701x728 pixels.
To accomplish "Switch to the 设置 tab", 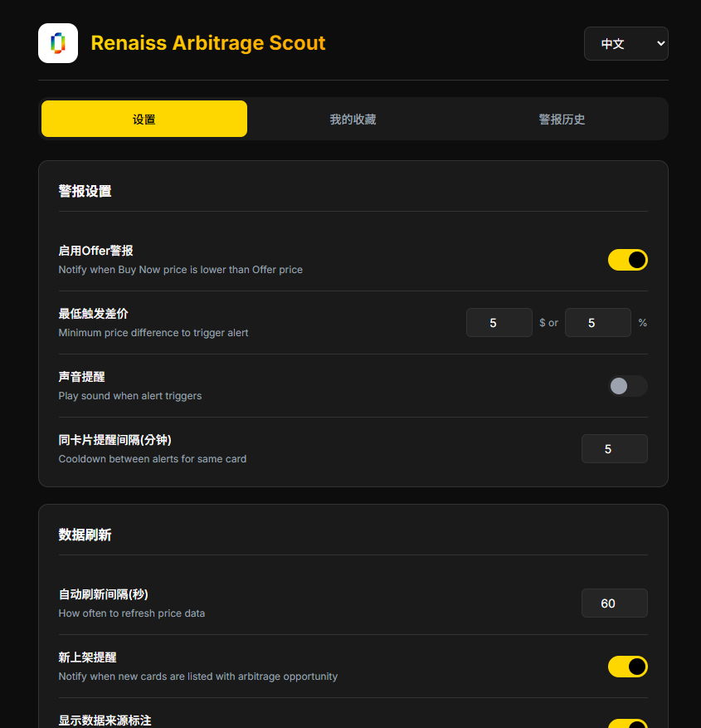I will pos(144,119).
